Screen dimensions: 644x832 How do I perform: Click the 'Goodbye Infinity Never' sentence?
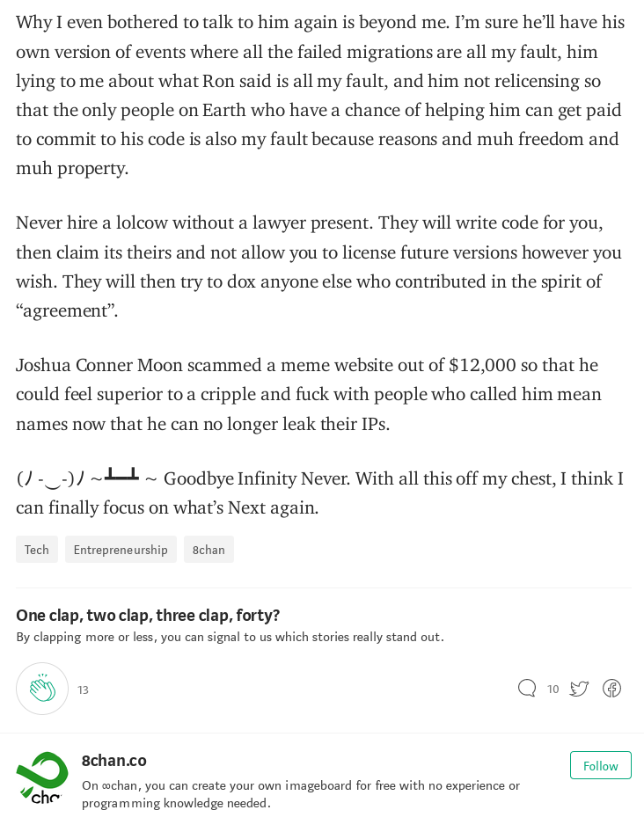pyautogui.click(x=256, y=478)
